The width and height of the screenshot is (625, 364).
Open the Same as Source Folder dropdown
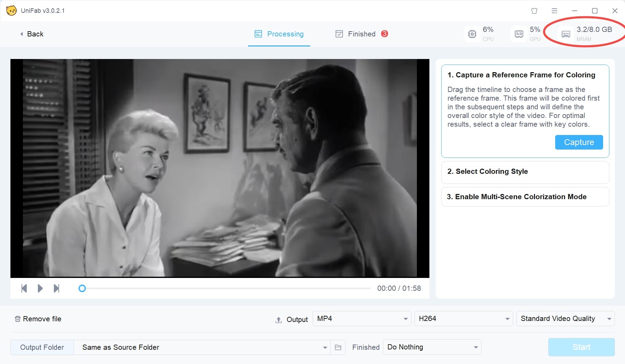click(x=202, y=347)
